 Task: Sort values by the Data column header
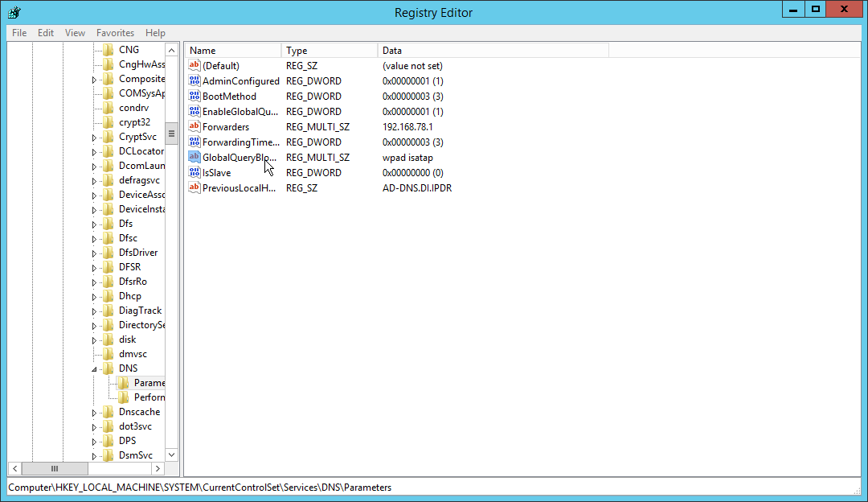[x=493, y=51]
